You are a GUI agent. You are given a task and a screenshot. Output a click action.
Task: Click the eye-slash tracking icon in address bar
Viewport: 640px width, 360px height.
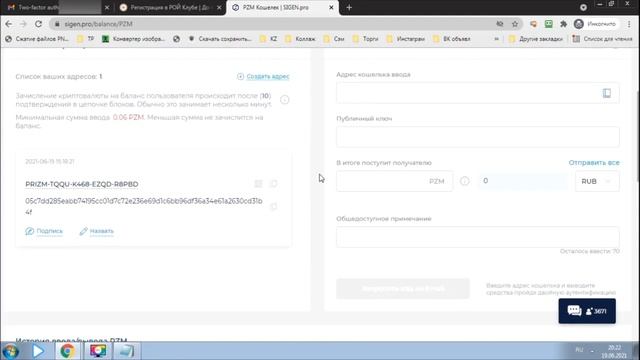click(x=500, y=24)
